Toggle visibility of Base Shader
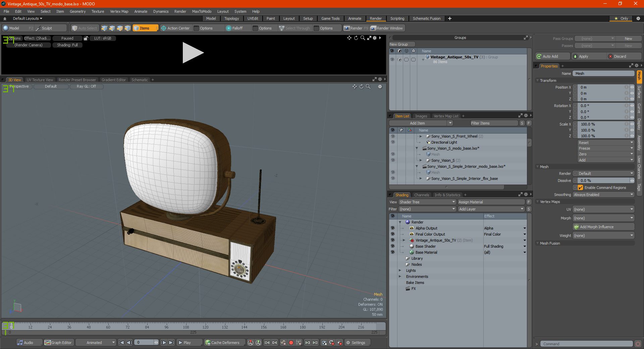Screen dimensions: 644x349 (x=392, y=246)
